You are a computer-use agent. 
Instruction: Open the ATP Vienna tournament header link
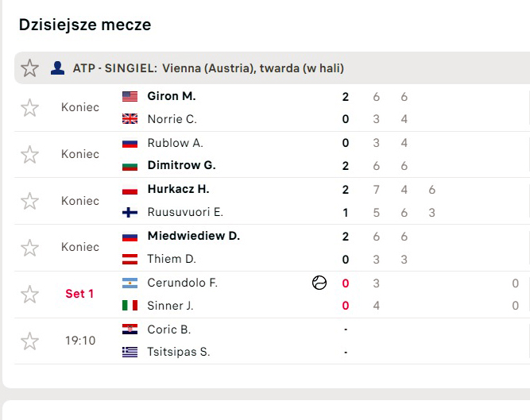208,68
